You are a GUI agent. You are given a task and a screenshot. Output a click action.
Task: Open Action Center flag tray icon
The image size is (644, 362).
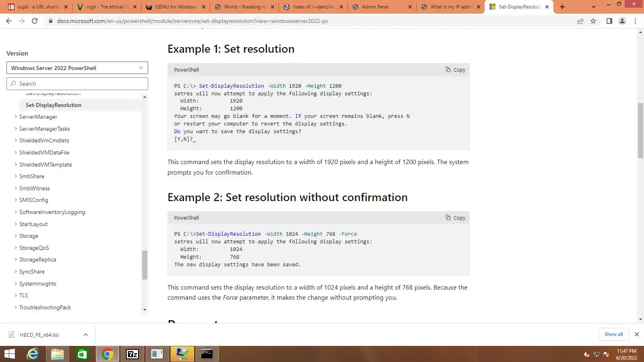606,354
